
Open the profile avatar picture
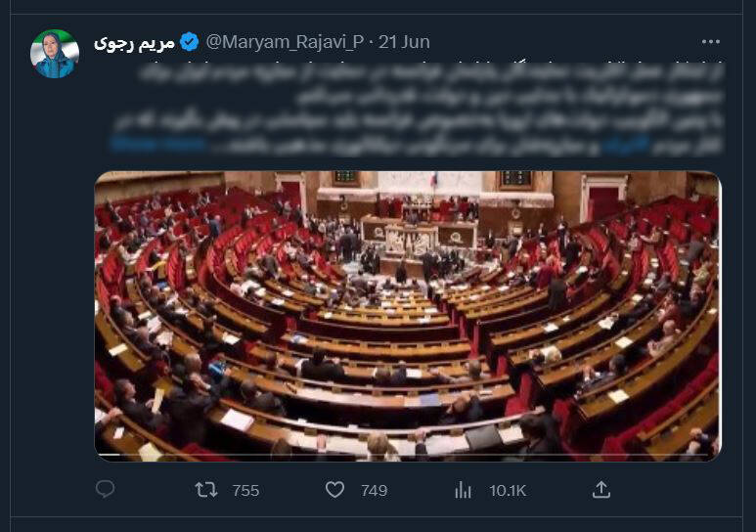click(55, 54)
